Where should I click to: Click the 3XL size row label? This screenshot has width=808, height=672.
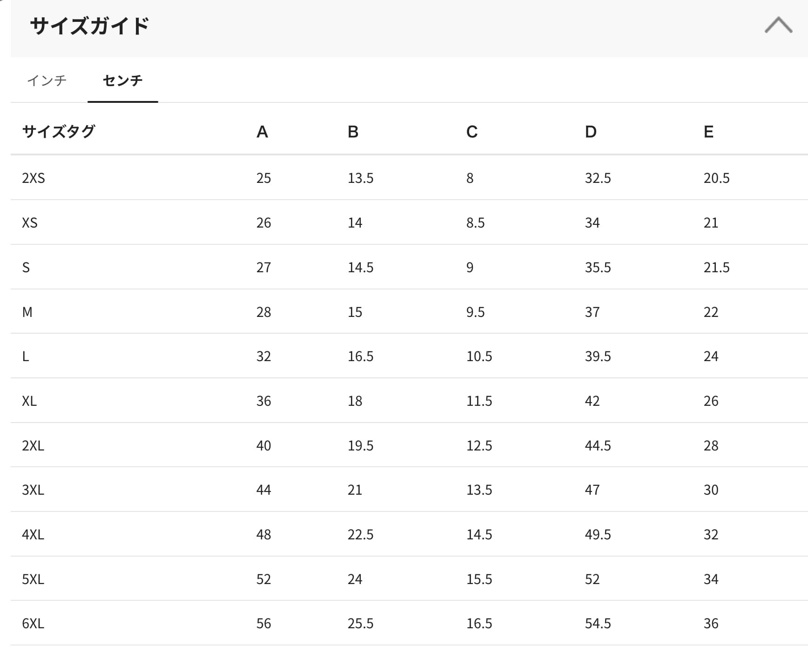tap(33, 490)
